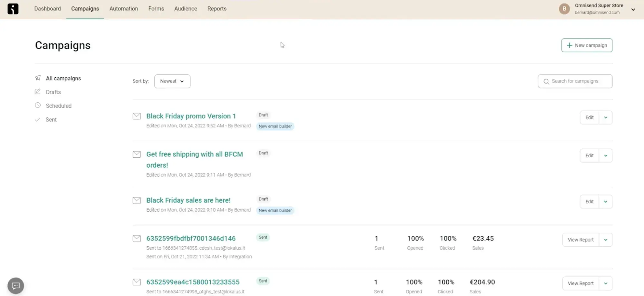Click the Drafts pencil icon
644x296 pixels.
click(x=38, y=92)
